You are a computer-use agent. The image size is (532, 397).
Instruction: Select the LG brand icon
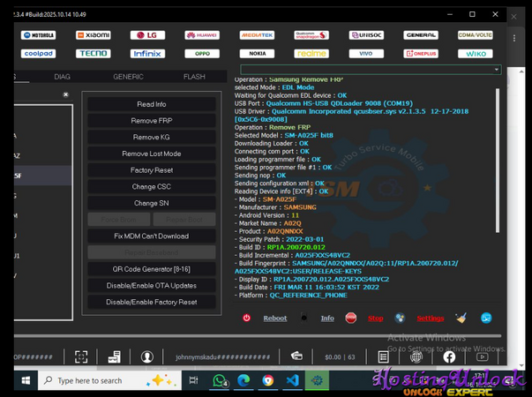tap(147, 35)
